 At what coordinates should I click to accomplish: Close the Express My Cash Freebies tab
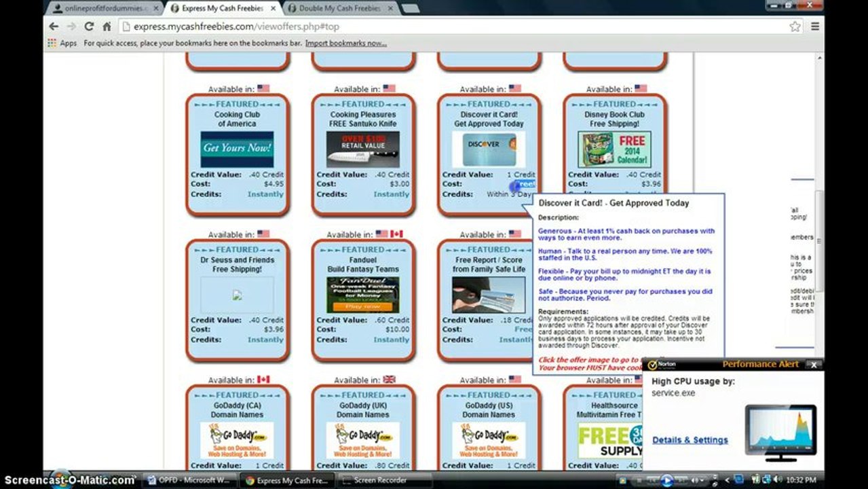click(273, 9)
